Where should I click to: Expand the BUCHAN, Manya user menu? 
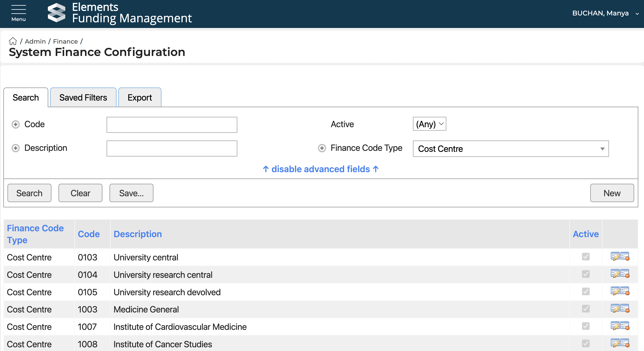(x=605, y=13)
